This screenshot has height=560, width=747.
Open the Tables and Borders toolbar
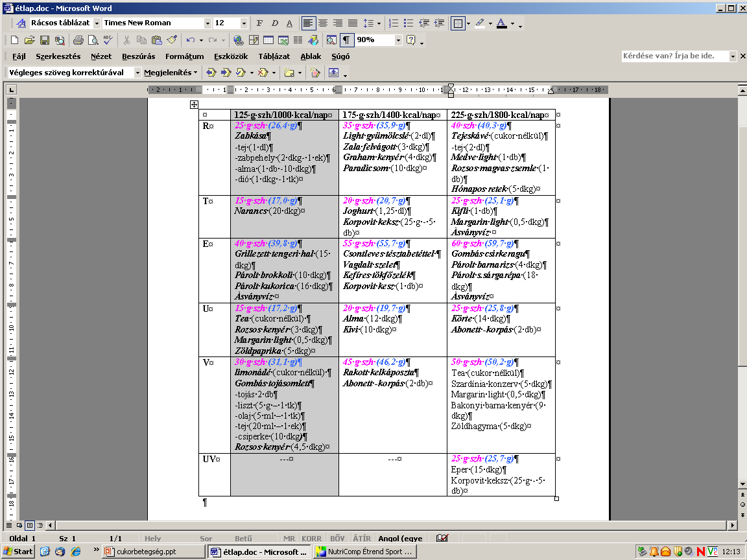[254, 40]
